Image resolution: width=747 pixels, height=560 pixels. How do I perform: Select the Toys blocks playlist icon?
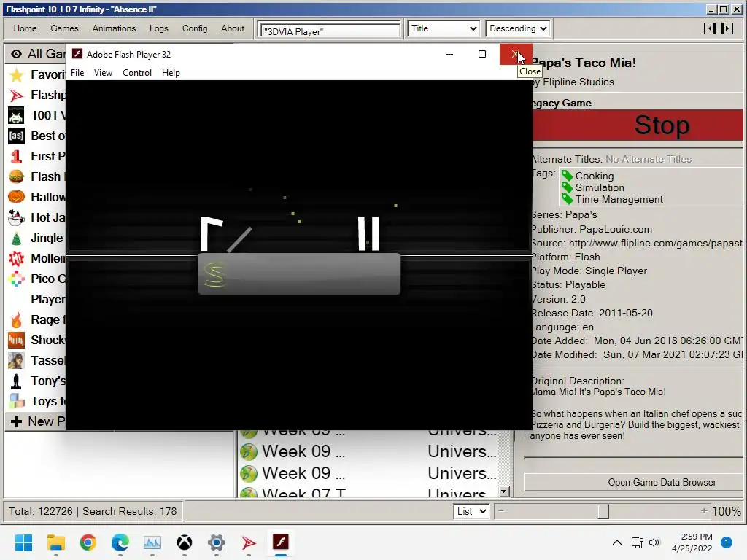16,402
